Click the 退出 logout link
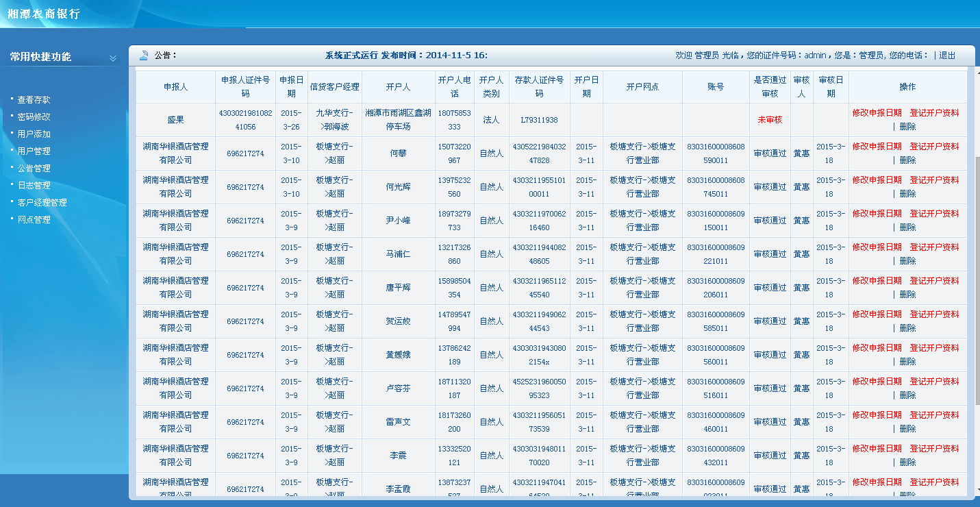The width and height of the screenshot is (980, 507). [947, 55]
